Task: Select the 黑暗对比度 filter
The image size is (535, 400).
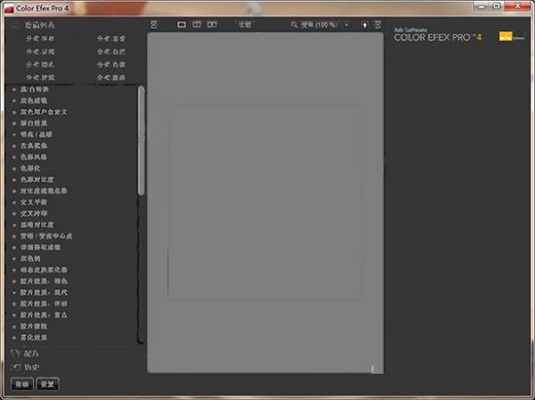Action: [37, 225]
